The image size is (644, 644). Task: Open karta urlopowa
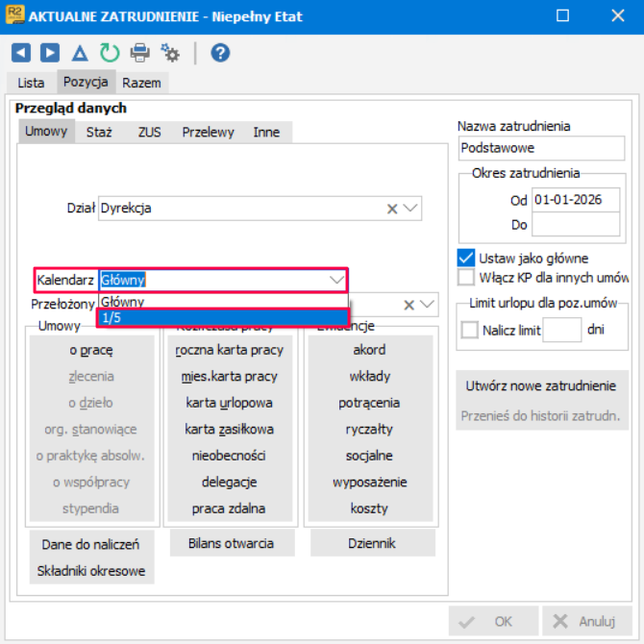pos(229,403)
